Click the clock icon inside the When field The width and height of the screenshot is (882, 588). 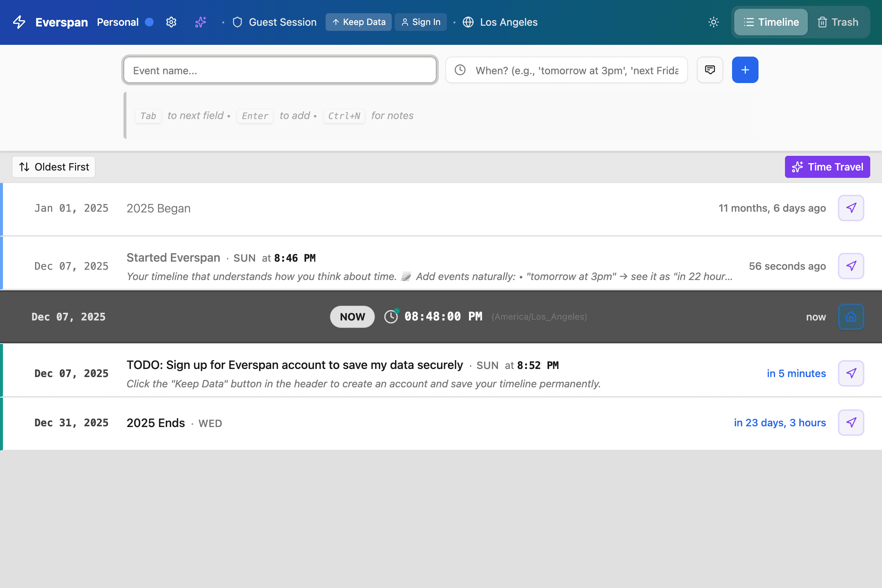(x=460, y=70)
